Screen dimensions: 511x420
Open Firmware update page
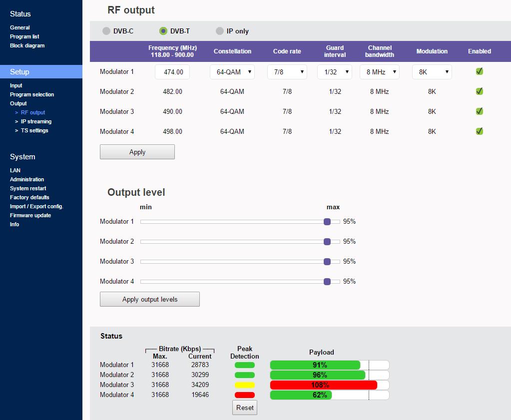pos(30,215)
